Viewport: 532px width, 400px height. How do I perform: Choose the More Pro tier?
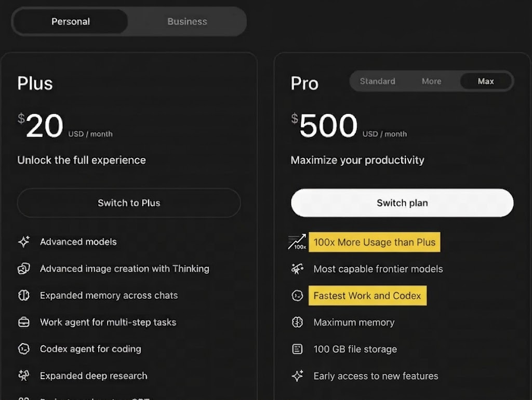432,81
